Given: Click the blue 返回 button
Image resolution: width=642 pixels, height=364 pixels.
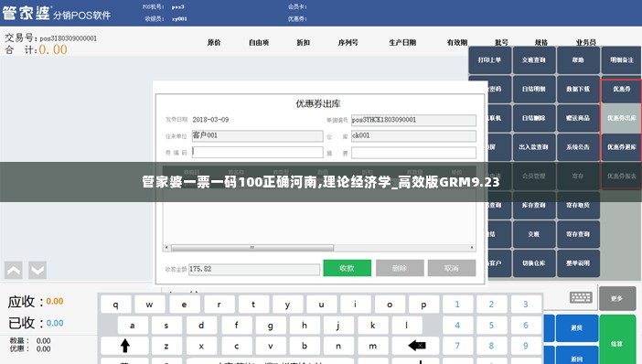Looking at the screenshot, I should [x=577, y=356].
